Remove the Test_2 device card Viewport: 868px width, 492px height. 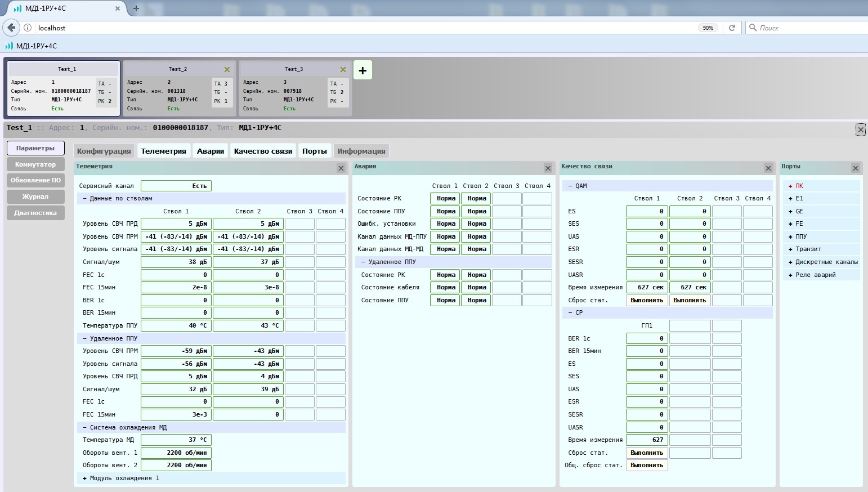pos(227,69)
